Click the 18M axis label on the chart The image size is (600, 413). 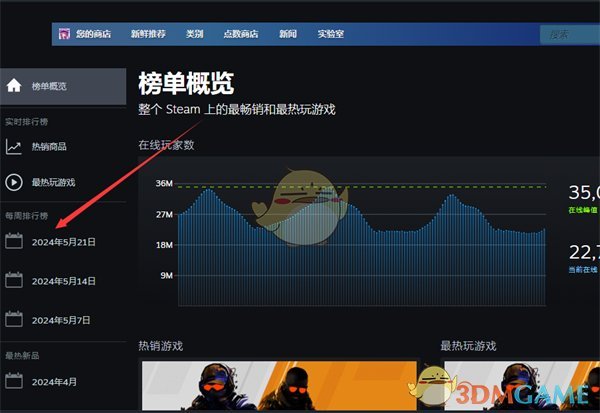(164, 245)
